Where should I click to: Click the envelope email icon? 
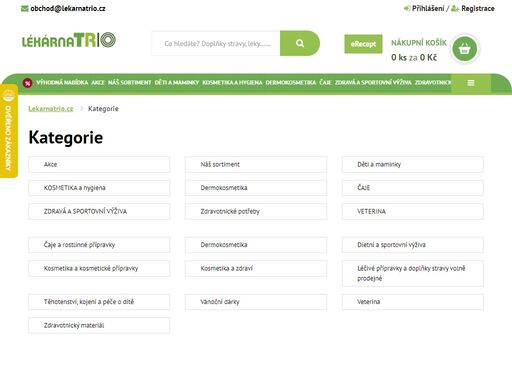[24, 9]
